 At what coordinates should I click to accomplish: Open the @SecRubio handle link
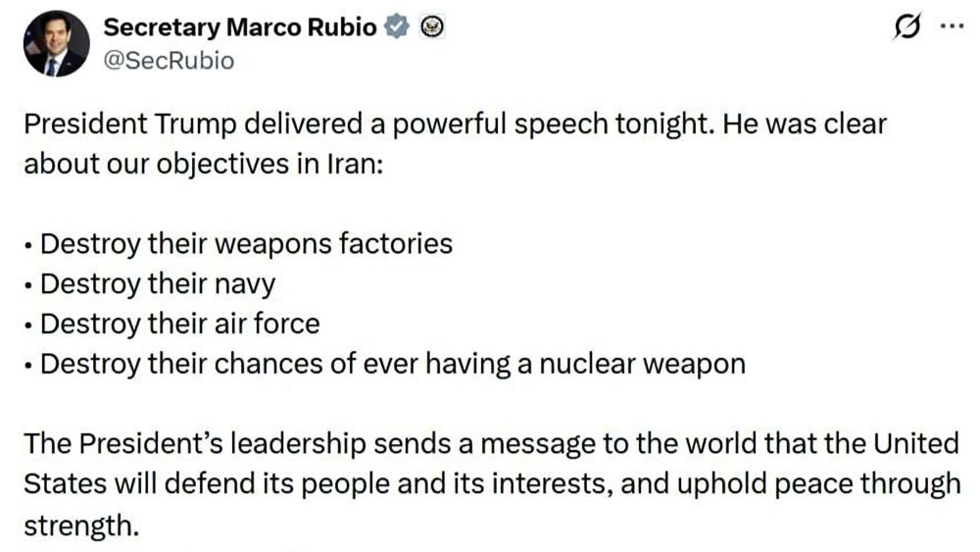click(169, 60)
